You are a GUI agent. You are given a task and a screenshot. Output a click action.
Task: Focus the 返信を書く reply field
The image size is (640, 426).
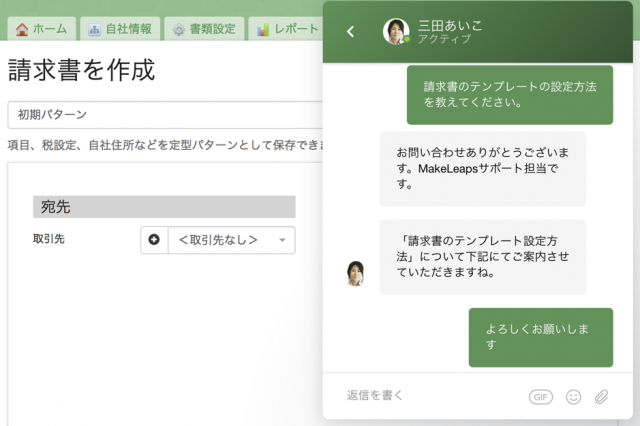click(x=430, y=396)
